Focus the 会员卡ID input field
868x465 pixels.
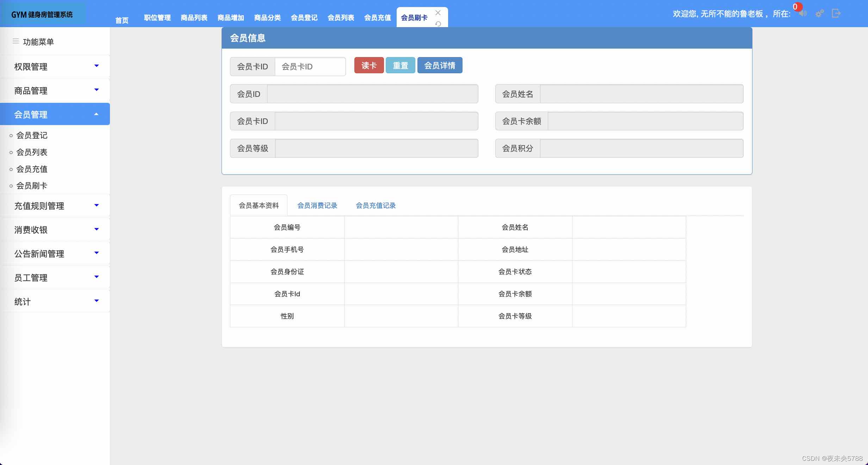(x=310, y=67)
